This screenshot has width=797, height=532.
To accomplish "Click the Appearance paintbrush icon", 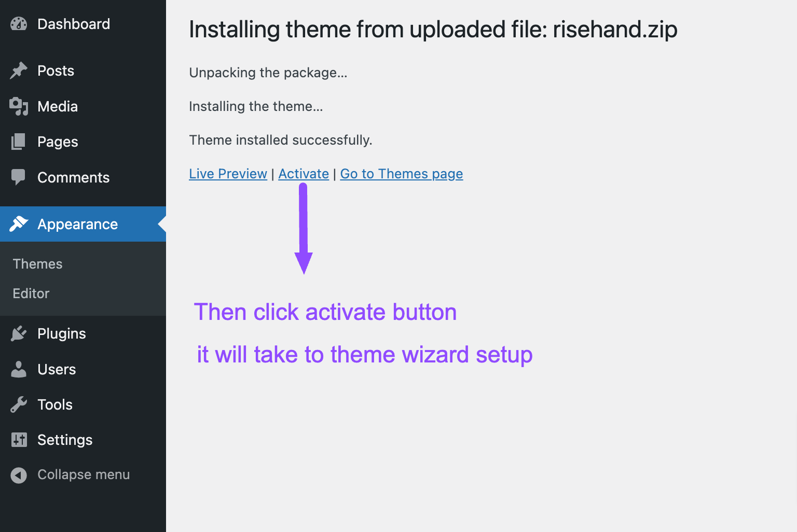I will click(19, 224).
